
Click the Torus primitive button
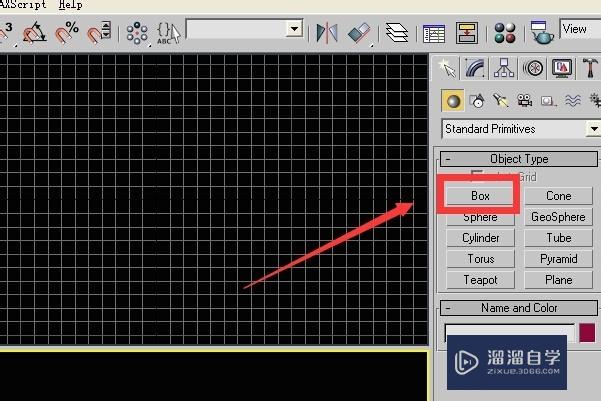[x=481, y=259]
